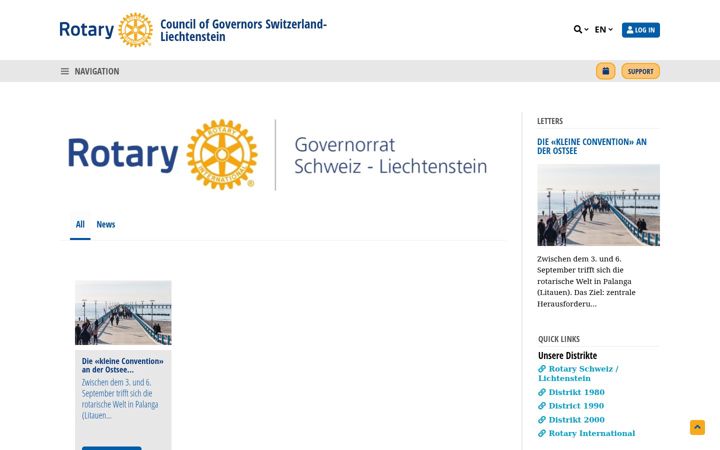Open Distrikt 1980 quick link
This screenshot has height=450, width=720.
click(571, 392)
